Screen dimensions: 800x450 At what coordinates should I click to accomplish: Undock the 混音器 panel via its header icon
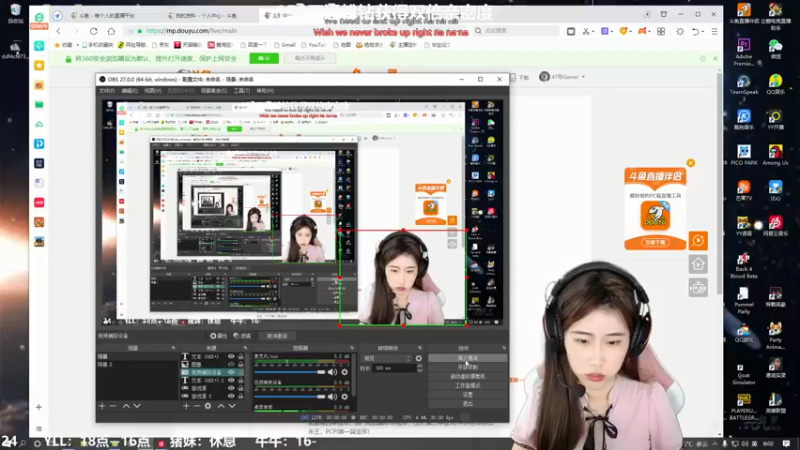tap(352, 348)
